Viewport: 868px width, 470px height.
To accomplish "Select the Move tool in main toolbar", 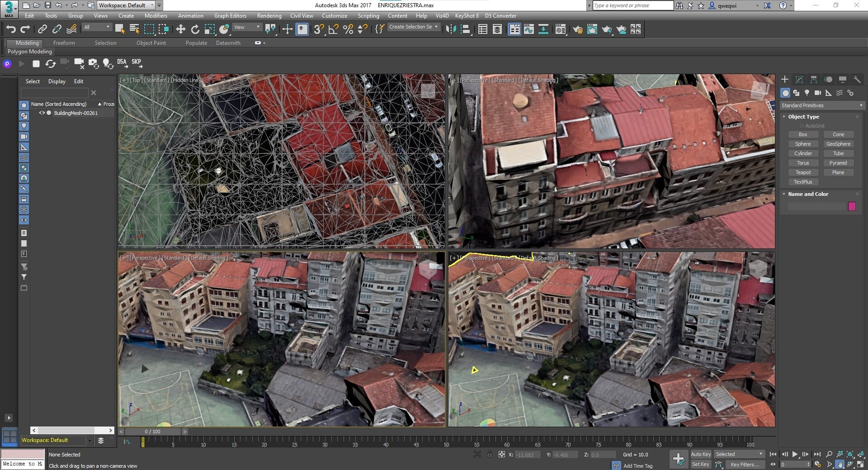I will point(180,29).
